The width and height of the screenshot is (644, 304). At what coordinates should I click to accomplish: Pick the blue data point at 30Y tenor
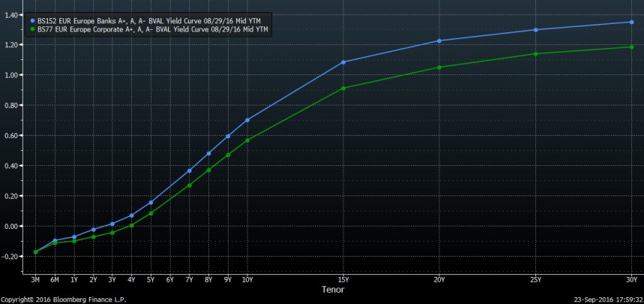[631, 22]
